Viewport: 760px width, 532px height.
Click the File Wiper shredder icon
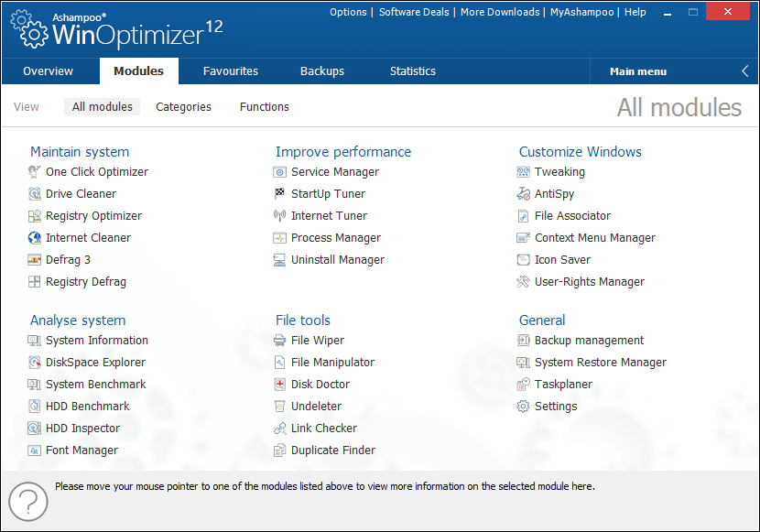tap(279, 341)
